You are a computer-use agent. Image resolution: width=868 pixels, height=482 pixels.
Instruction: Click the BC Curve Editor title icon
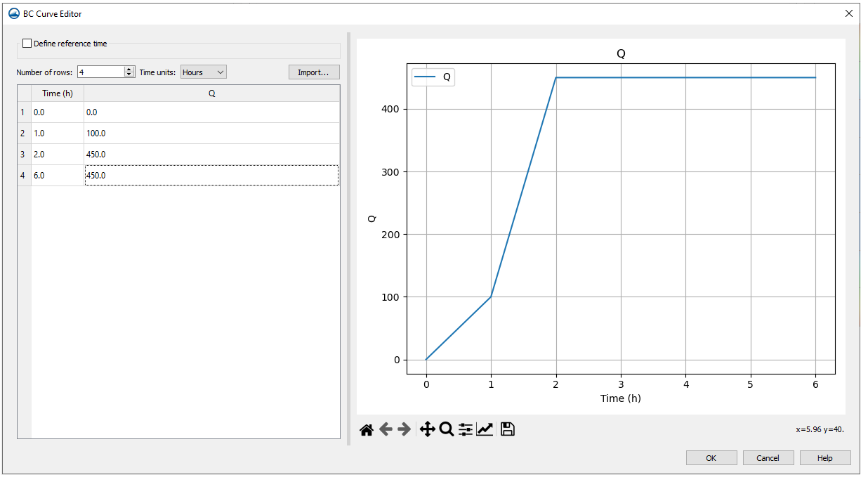(x=13, y=13)
